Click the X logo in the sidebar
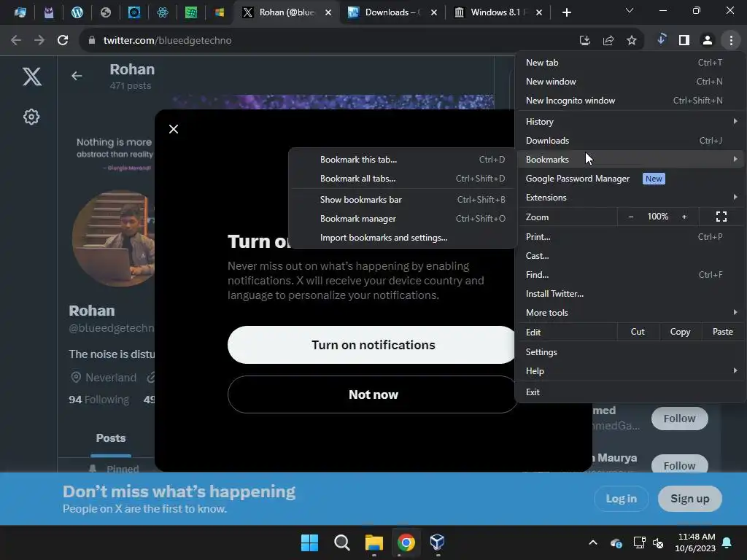Viewport: 747px width, 560px height. [32, 76]
